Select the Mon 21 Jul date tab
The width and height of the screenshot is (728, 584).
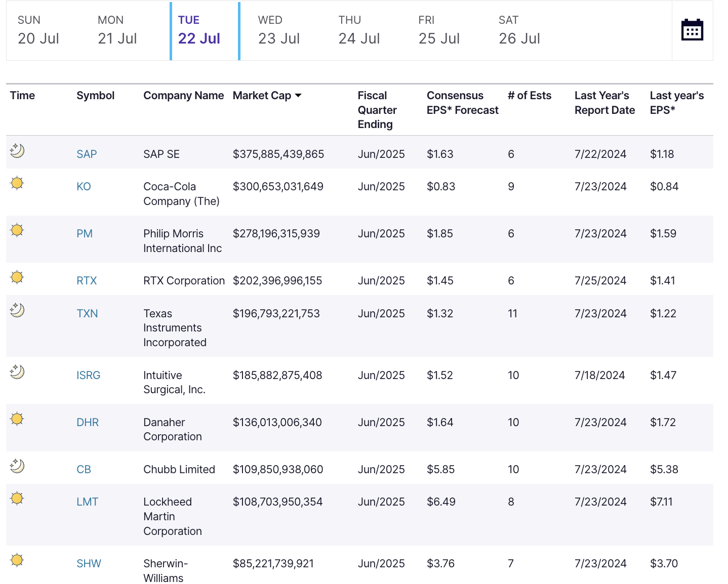click(x=117, y=31)
